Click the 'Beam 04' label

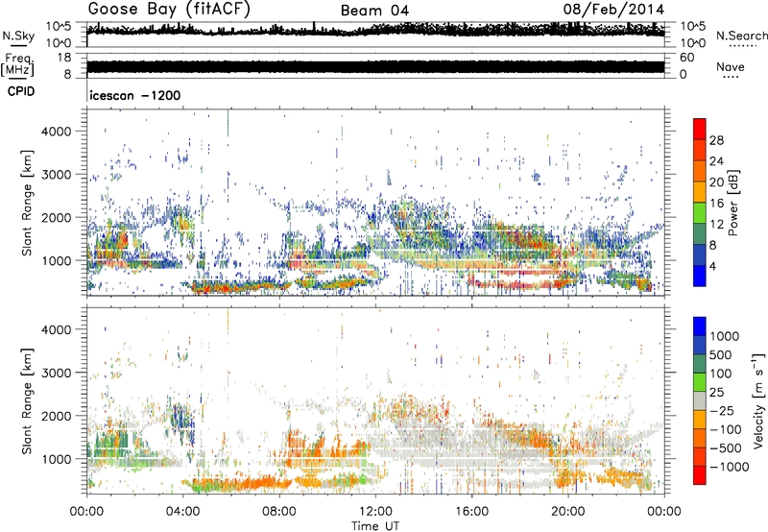tap(374, 11)
